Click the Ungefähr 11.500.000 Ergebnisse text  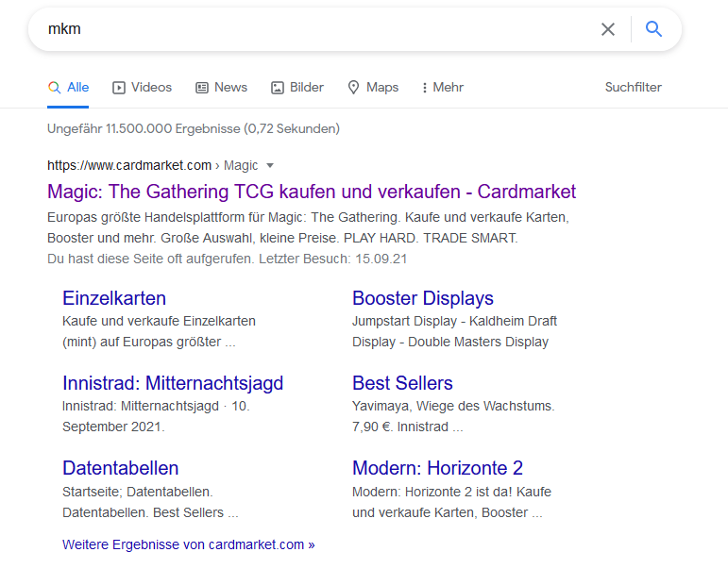point(194,128)
